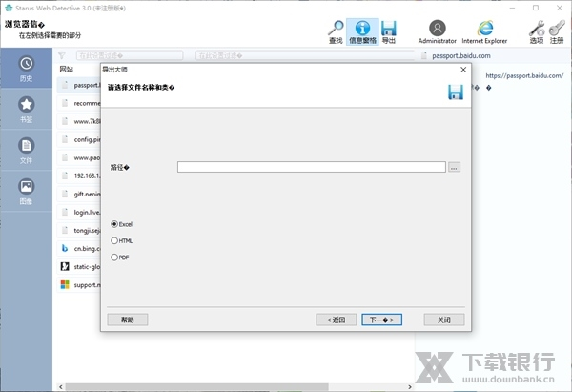The width and height of the screenshot is (572, 392).
Task: Select the static-glo site row icon
Action: point(65,267)
